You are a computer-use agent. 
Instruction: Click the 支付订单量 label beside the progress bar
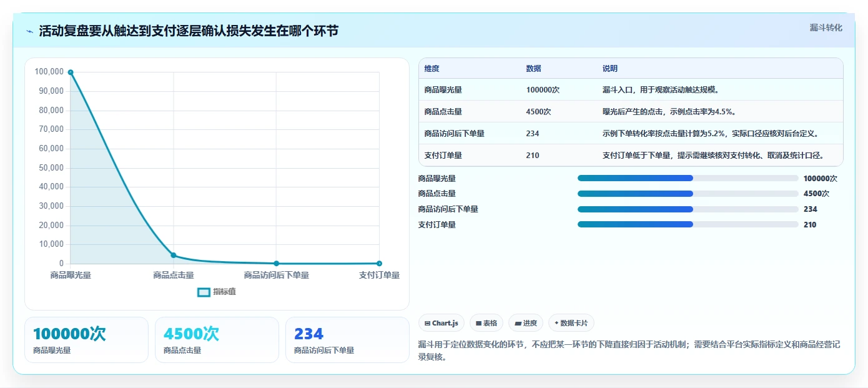pyautogui.click(x=437, y=224)
